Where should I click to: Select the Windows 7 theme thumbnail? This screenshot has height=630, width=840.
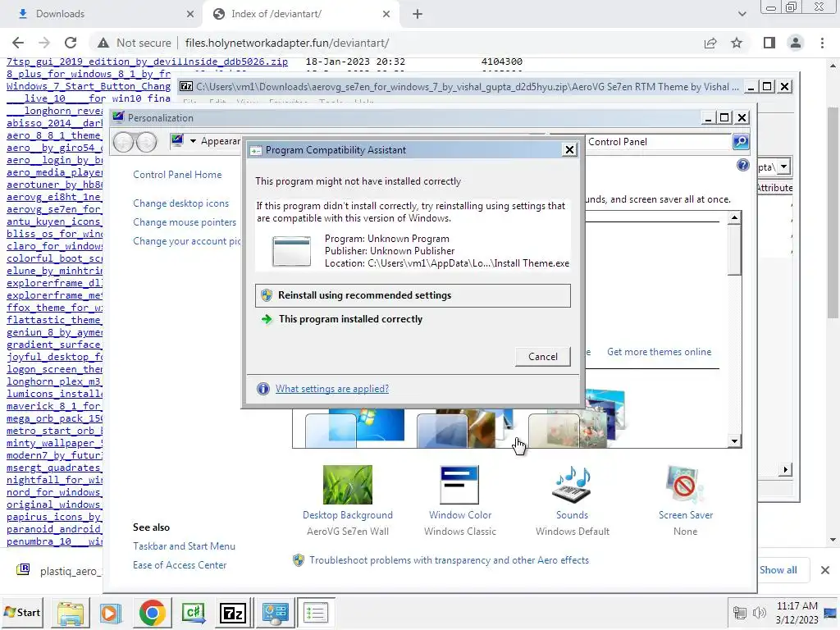pos(354,428)
